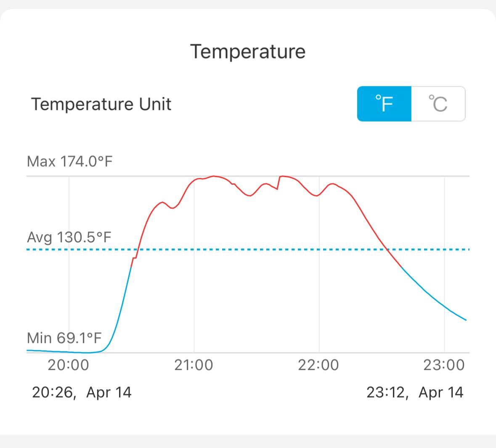The height and width of the screenshot is (448, 496).
Task: Click the end timestamp 23:12, Apr 14
Action: (415, 392)
